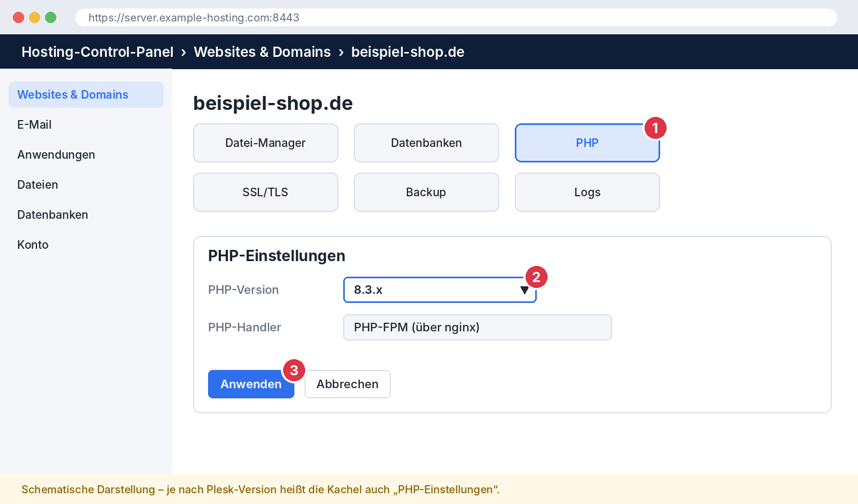858x504 pixels.
Task: Click the Schematische Darstellung footer note
Action: (260, 490)
